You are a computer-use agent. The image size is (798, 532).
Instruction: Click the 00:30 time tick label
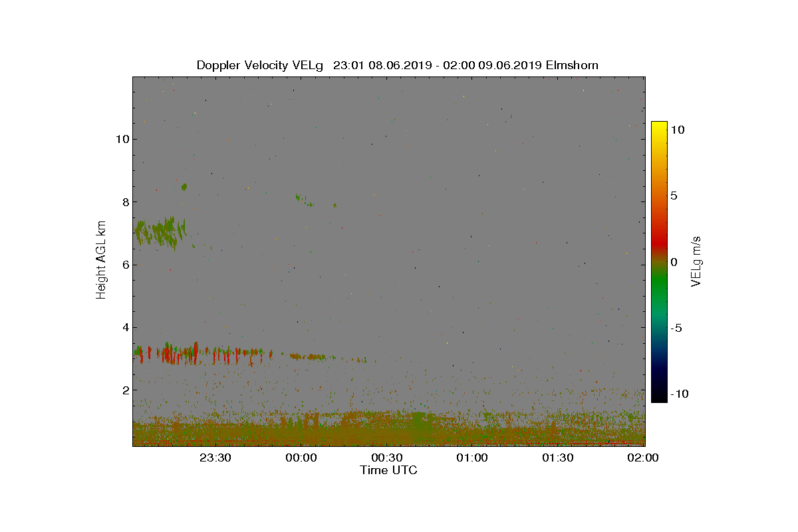click(386, 458)
